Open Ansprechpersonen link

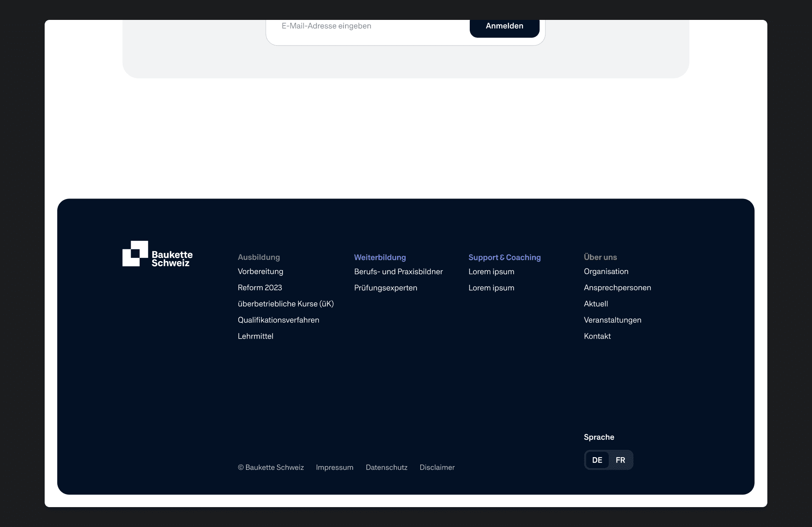618,287
